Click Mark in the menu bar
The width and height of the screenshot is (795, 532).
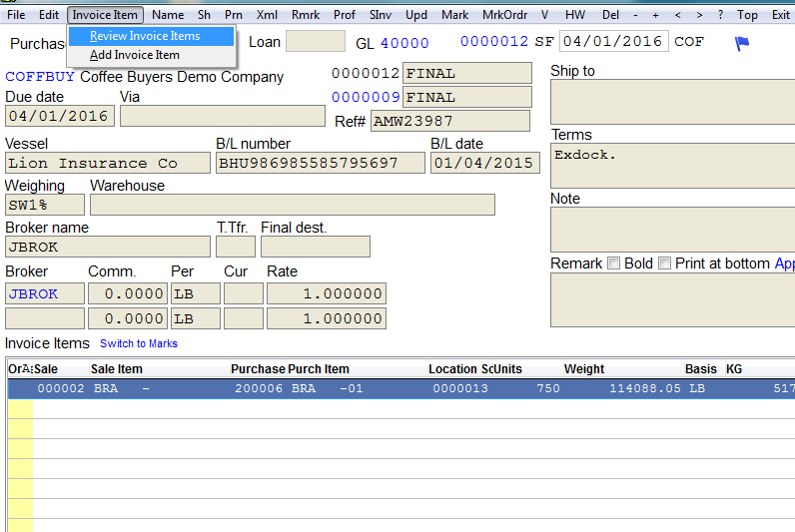[x=454, y=15]
